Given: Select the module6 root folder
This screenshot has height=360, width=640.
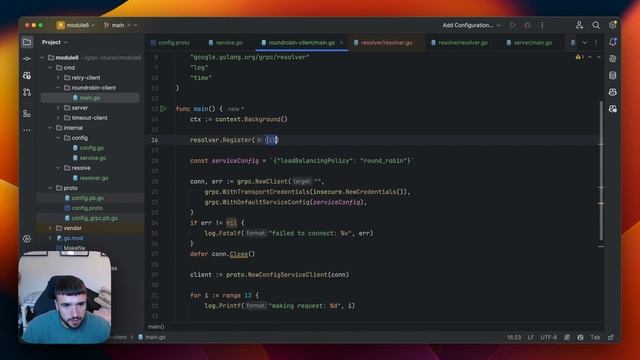Looking at the screenshot, I should 67,58.
